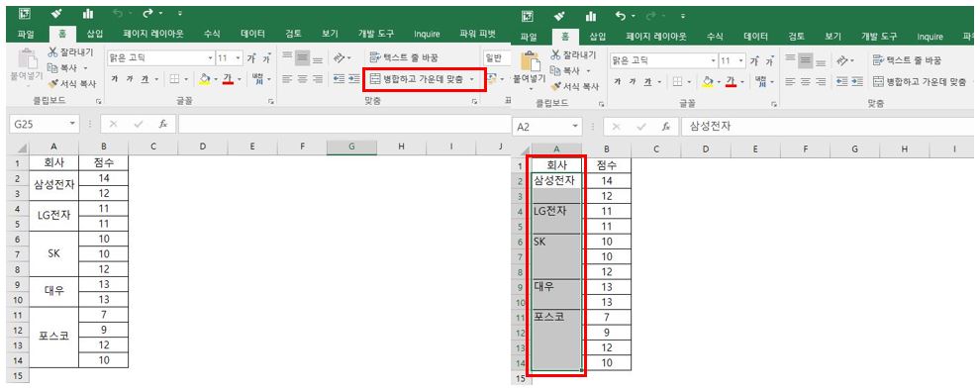Open font name 맑은 고딕 dropdown, left window
Viewport: 980px width, 391px height.
click(211, 58)
